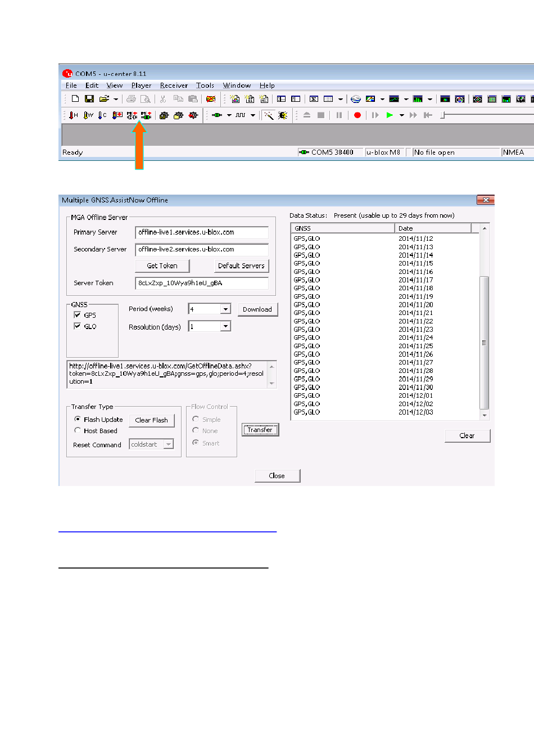This screenshot has height=756, width=534.
Task: Open the Tools menu
Action: point(205,85)
